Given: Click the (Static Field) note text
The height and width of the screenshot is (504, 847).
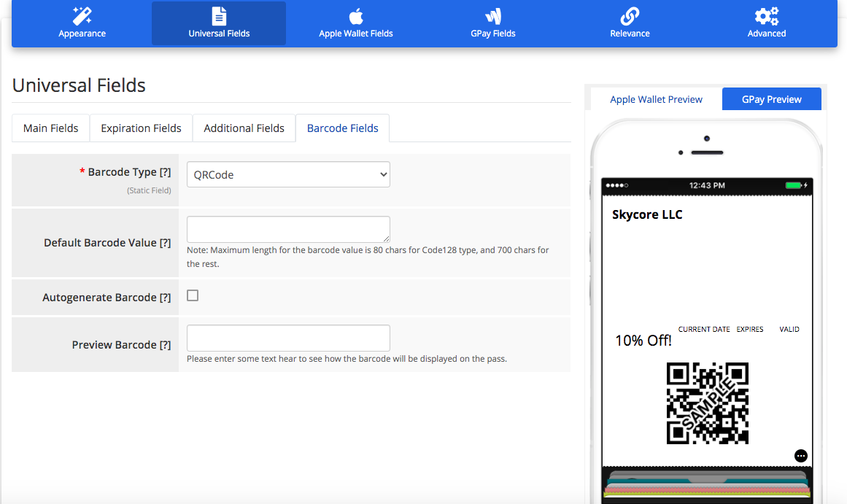Looking at the screenshot, I should pos(149,190).
